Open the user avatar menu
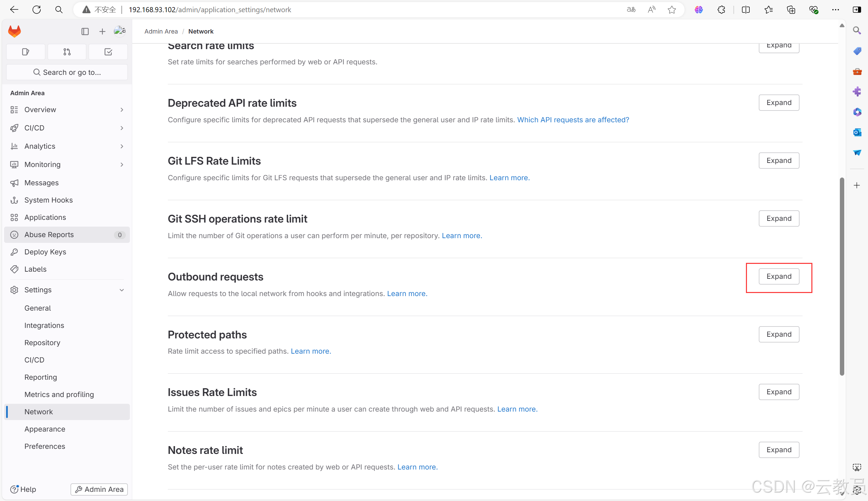 (119, 31)
